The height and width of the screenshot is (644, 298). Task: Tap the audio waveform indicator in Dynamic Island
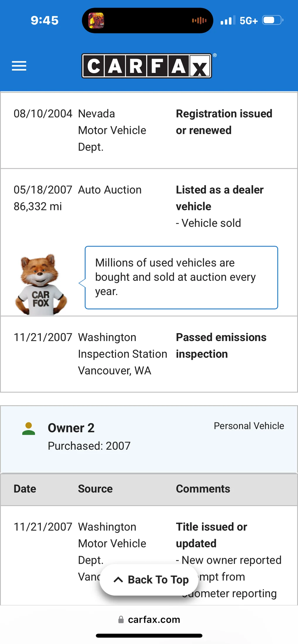(x=199, y=20)
